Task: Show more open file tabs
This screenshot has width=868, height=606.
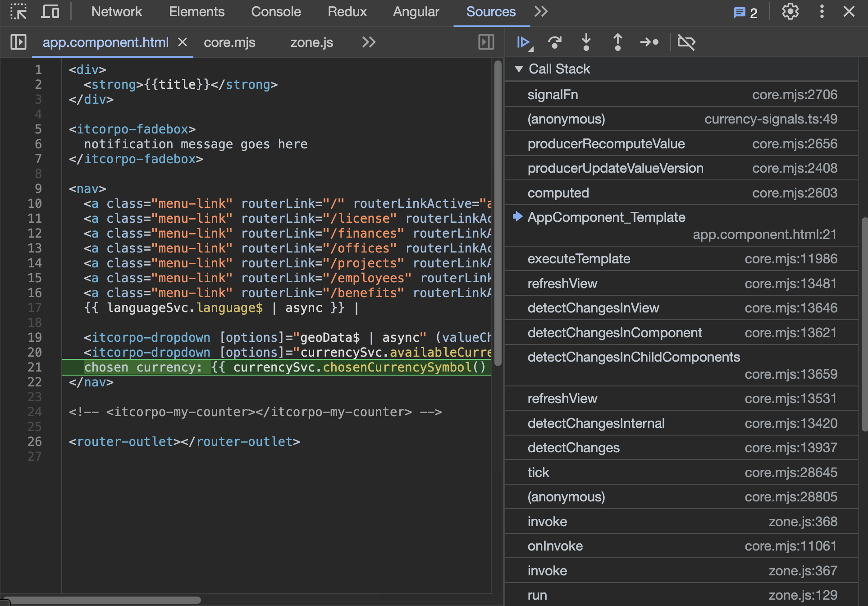Action: [x=369, y=42]
